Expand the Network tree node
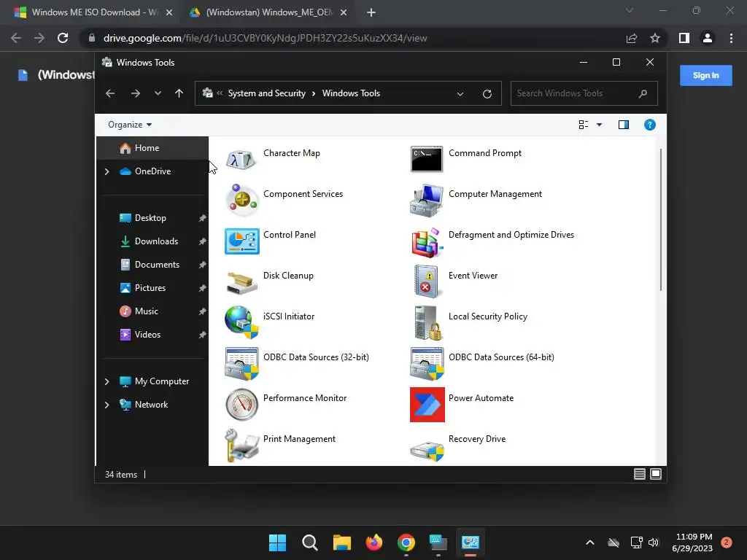 click(x=107, y=405)
